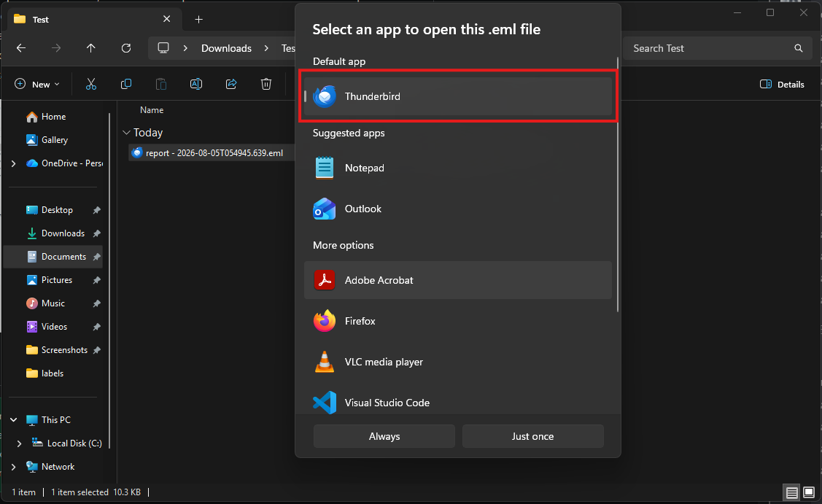Go back with the back arrow
This screenshot has height=504, width=822.
pyautogui.click(x=21, y=48)
